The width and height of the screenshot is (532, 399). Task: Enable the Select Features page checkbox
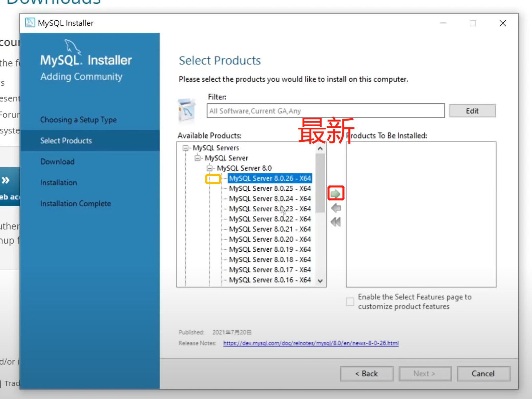click(x=350, y=301)
